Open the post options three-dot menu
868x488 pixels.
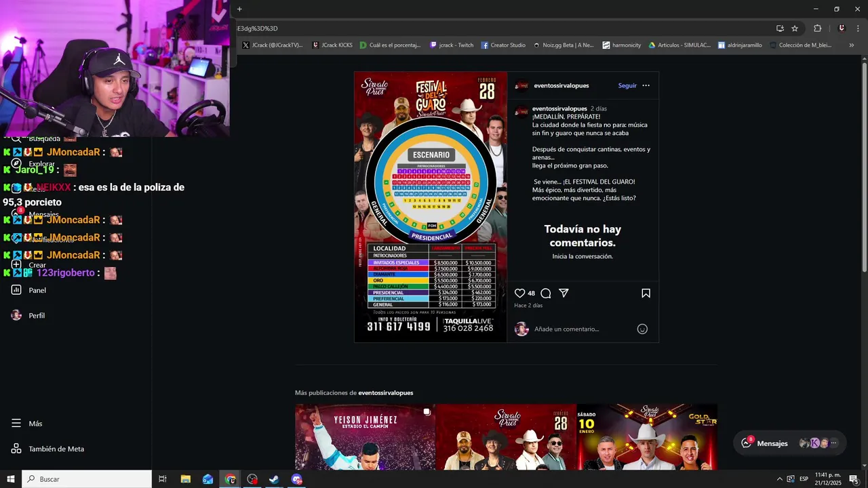click(x=646, y=85)
